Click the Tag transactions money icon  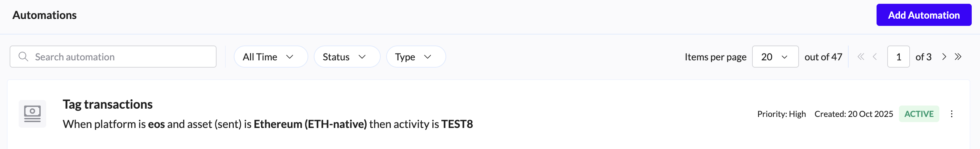click(32, 114)
